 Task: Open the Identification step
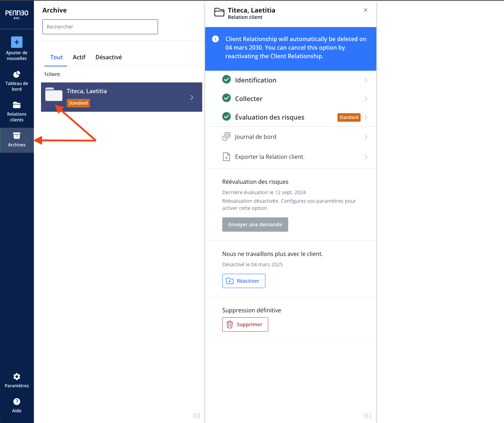point(291,80)
